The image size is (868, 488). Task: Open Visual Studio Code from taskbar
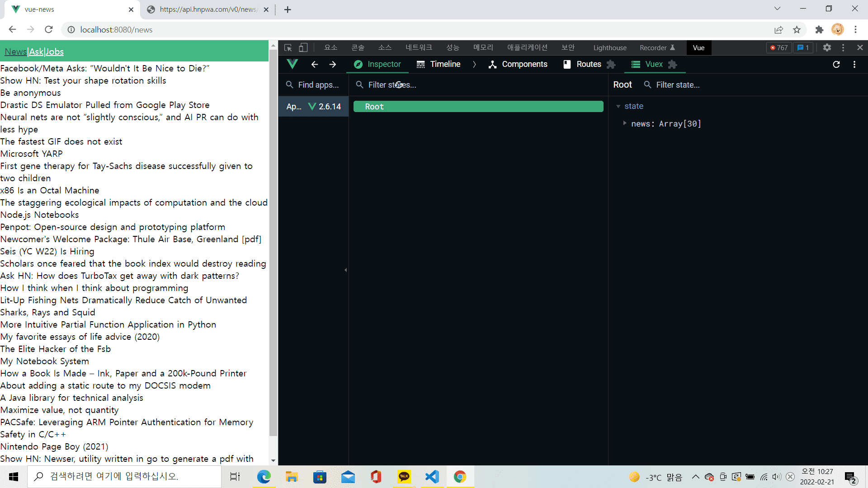pos(432,477)
